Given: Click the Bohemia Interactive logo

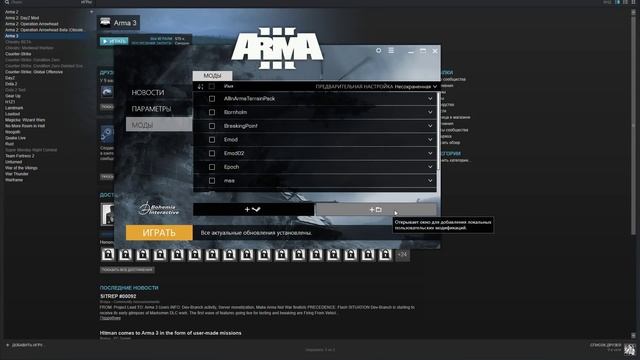Looking at the screenshot, I should click(158, 209).
